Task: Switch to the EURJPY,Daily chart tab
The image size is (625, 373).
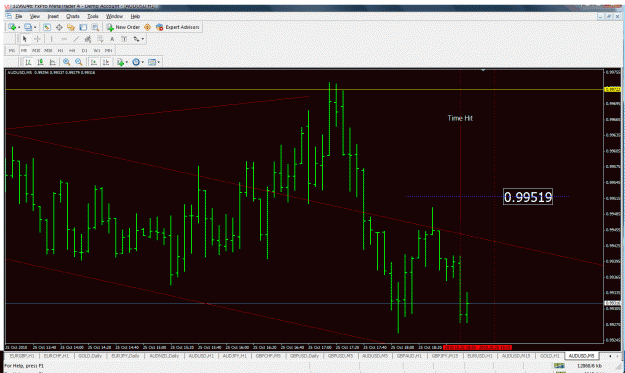Action: (x=125, y=355)
